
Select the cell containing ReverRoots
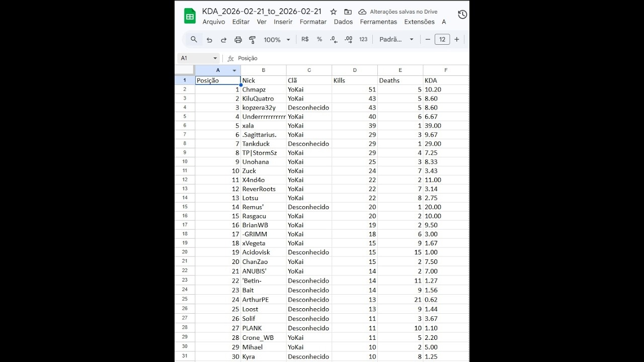[x=263, y=189]
